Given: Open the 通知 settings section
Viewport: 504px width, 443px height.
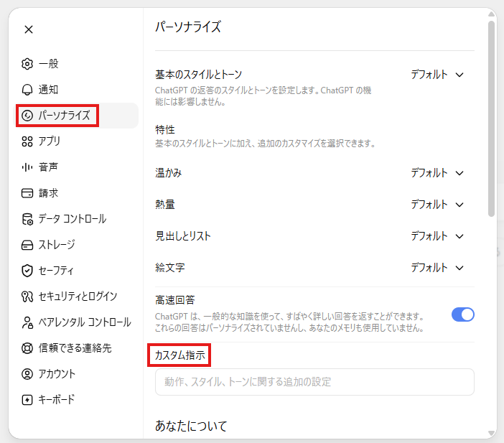Looking at the screenshot, I should pyautogui.click(x=77, y=90).
